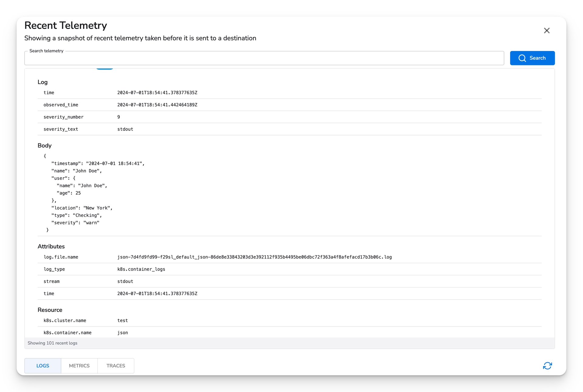Screen dimensions: 583x392
Task: Click the log_type label
Action: coord(54,269)
